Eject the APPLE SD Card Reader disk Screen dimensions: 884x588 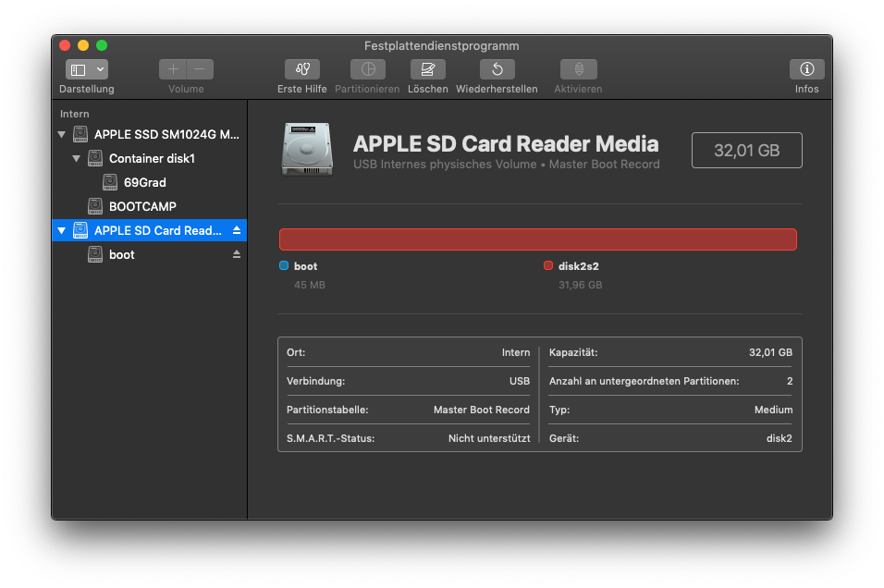(x=237, y=230)
